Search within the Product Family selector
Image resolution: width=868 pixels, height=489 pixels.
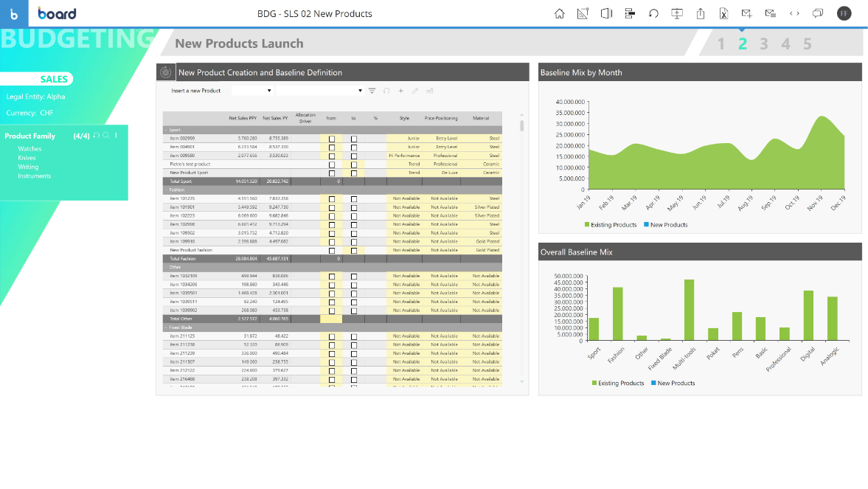point(106,136)
